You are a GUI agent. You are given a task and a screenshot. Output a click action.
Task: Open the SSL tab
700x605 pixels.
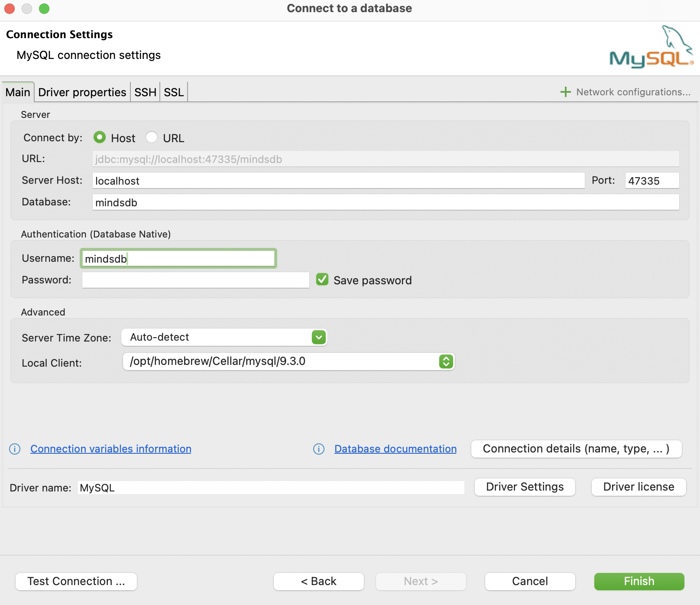coord(174,92)
